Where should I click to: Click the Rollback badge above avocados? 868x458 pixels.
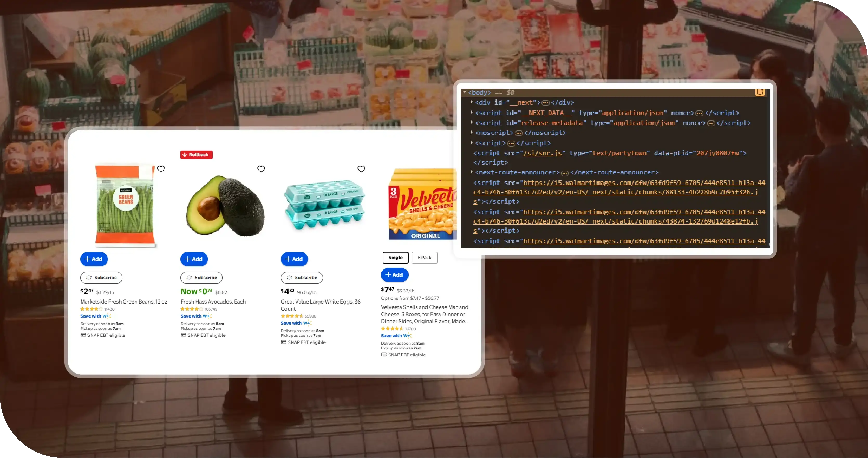pyautogui.click(x=197, y=155)
